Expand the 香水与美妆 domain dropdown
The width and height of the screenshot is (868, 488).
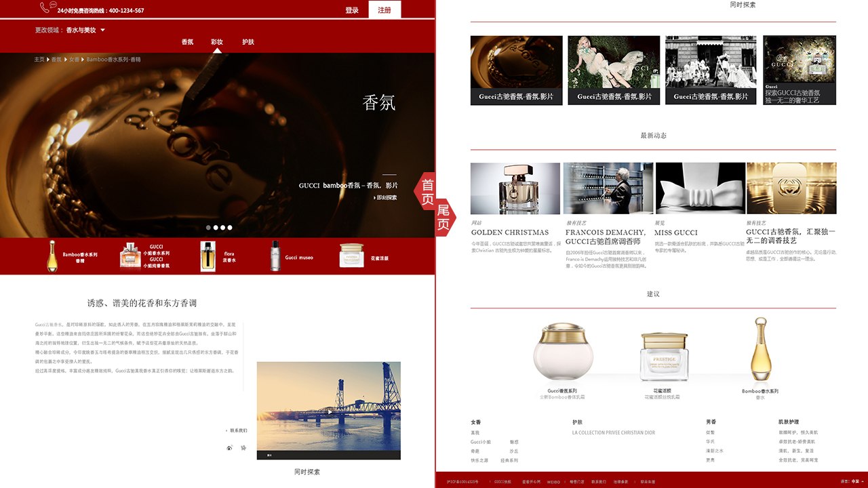102,30
